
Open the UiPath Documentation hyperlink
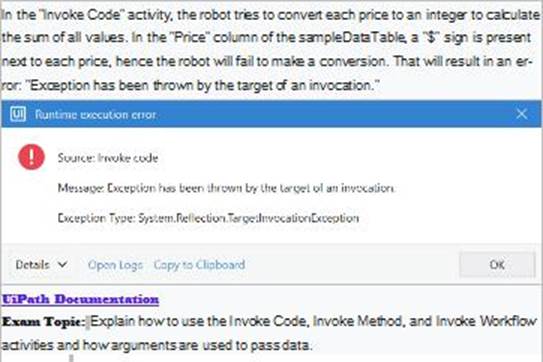click(80, 299)
